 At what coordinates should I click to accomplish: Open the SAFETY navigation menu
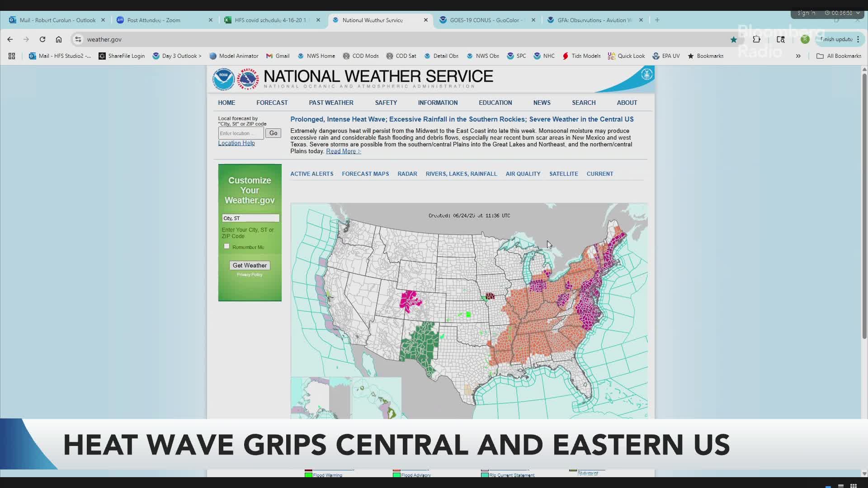386,103
